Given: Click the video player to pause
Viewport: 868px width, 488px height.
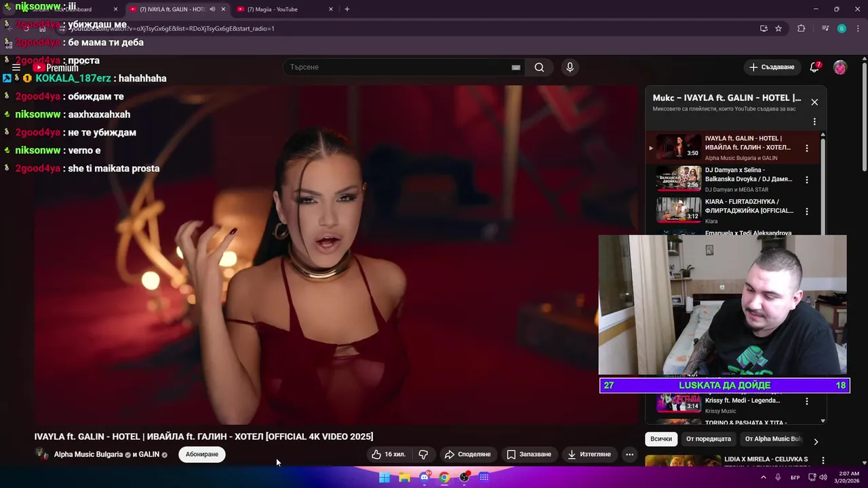Looking at the screenshot, I should coord(336,255).
